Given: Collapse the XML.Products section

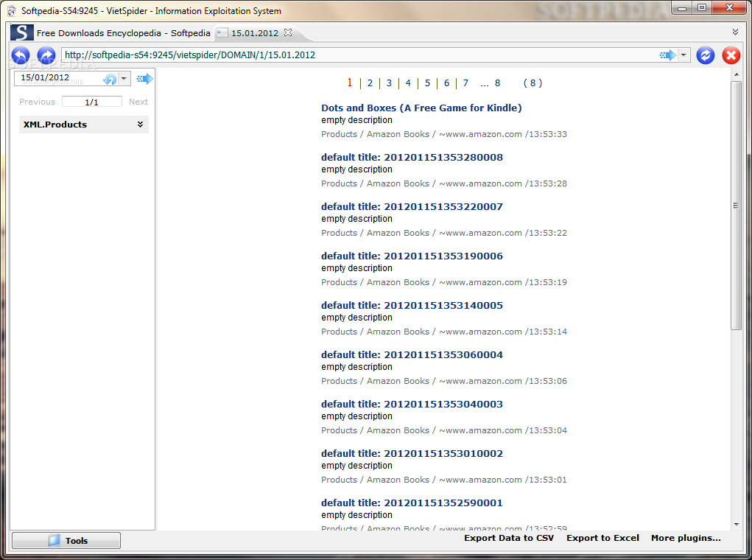Looking at the screenshot, I should coord(140,125).
